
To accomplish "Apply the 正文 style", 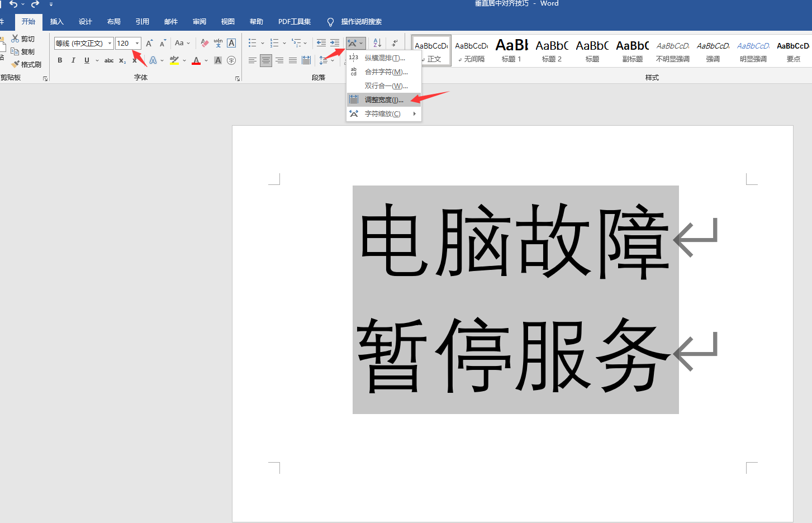I will 431,50.
